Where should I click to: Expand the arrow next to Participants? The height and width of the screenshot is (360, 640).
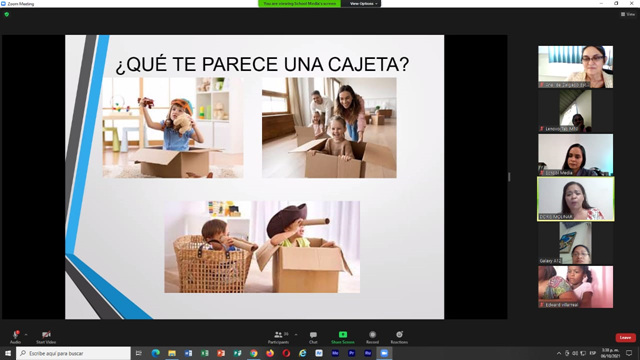[x=296, y=335]
